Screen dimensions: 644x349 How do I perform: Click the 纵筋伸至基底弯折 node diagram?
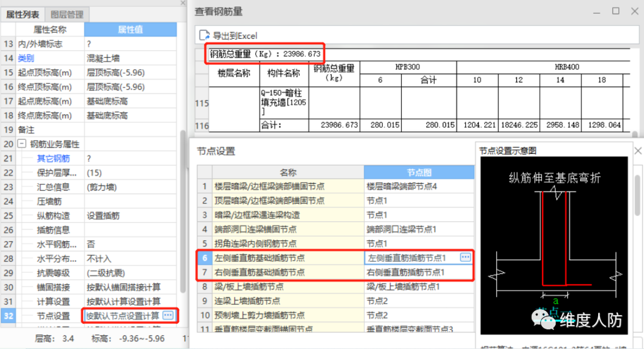tap(554, 245)
